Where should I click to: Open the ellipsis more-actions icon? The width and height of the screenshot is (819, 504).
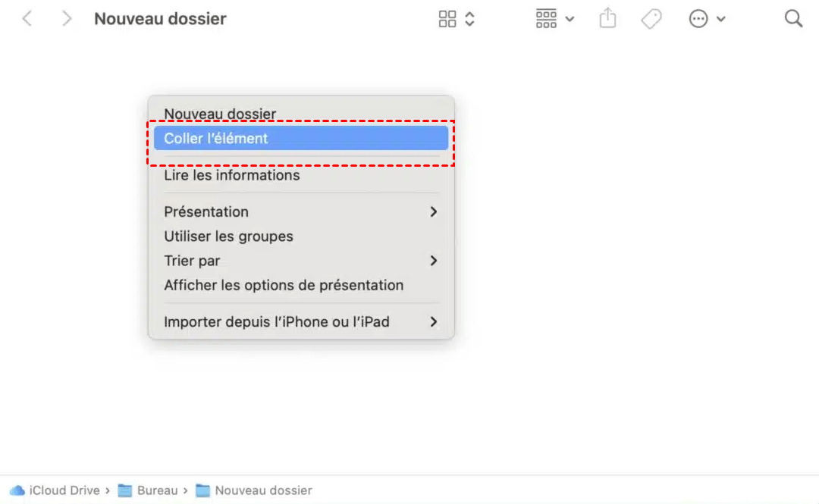pyautogui.click(x=698, y=19)
